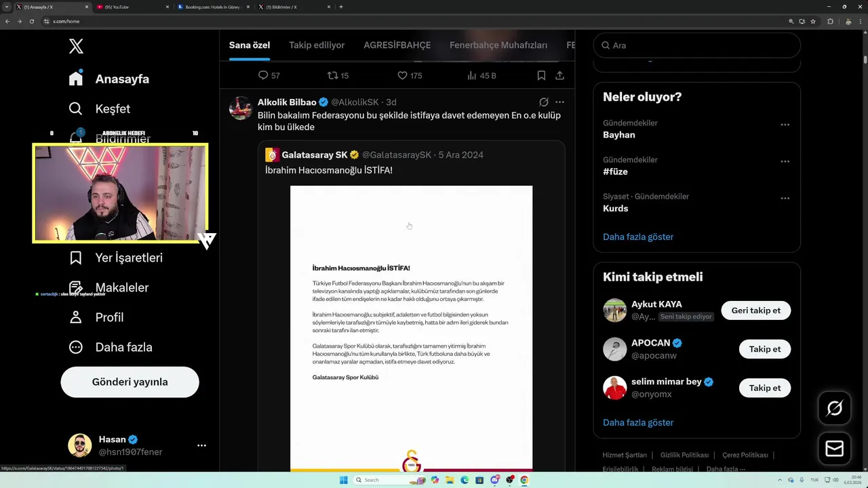The image size is (868, 488).
Task: Click Daha fazla göster under trends
Action: tap(638, 237)
